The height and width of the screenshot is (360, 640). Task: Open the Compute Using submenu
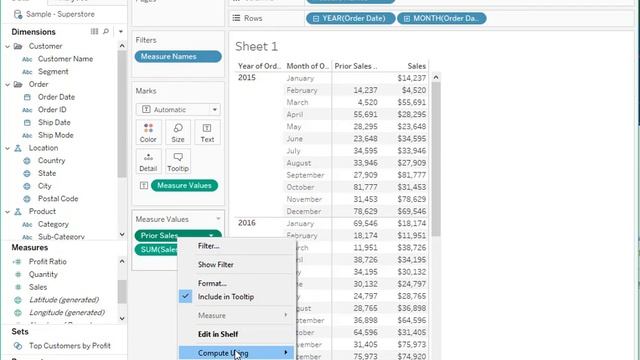click(x=236, y=353)
